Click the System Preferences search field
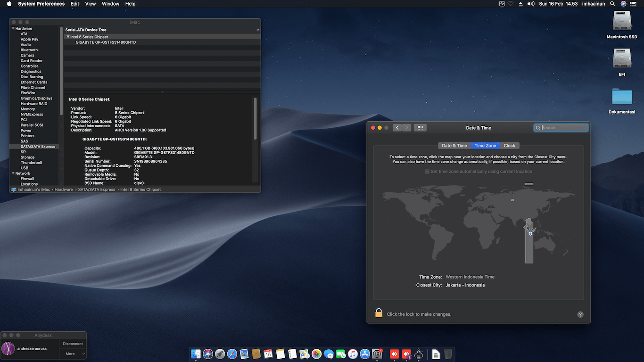The image size is (644, 362). 561,128
